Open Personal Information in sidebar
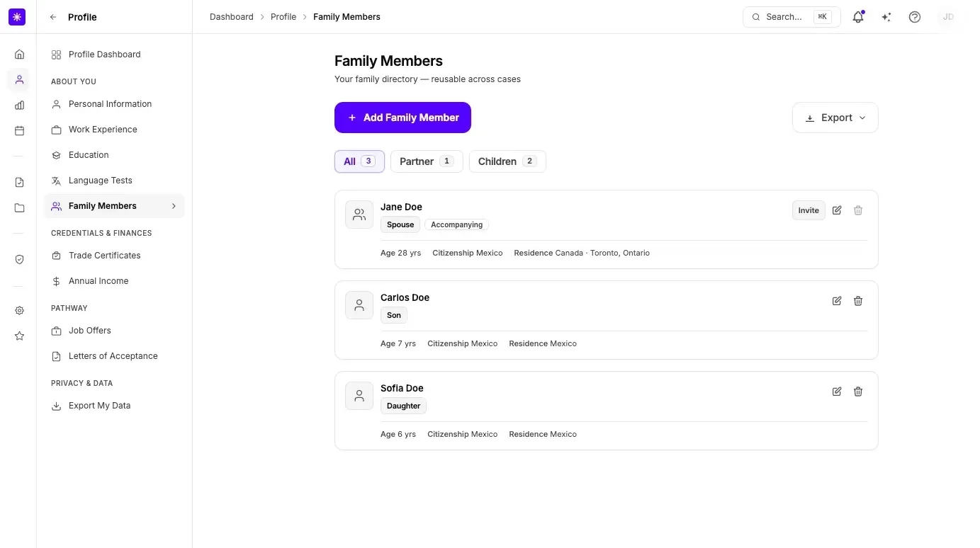Image resolution: width=980 pixels, height=548 pixels. pyautogui.click(x=114, y=104)
